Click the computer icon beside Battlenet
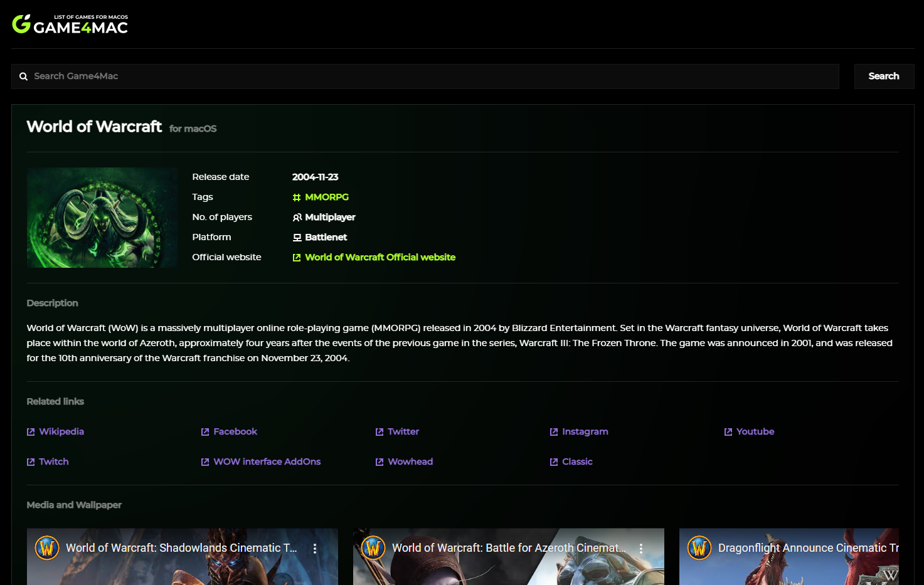This screenshot has height=585, width=924. [297, 237]
